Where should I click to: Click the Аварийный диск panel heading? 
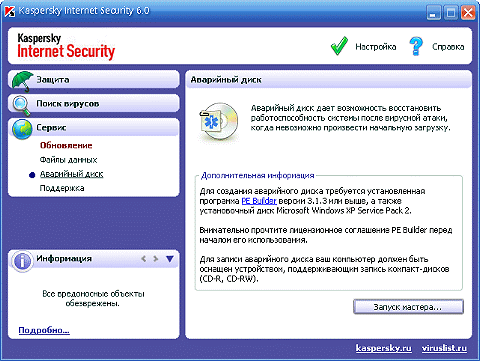tap(226, 80)
